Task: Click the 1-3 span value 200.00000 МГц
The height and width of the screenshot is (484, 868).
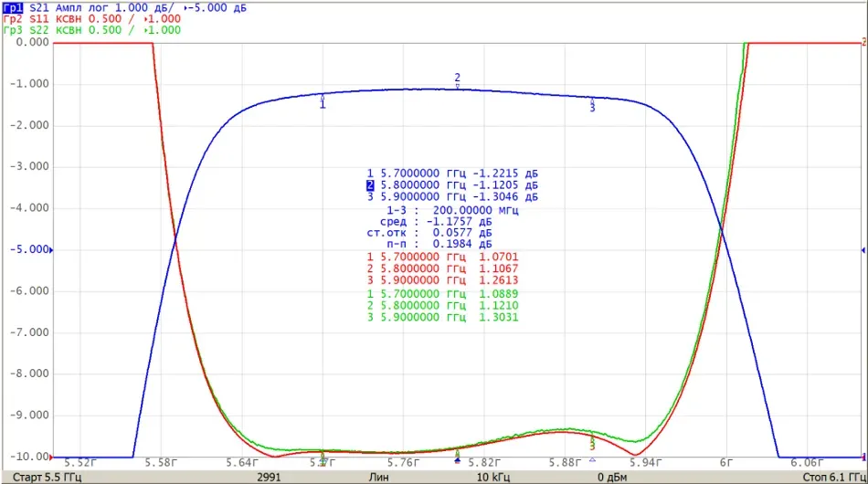Action: tap(475, 210)
